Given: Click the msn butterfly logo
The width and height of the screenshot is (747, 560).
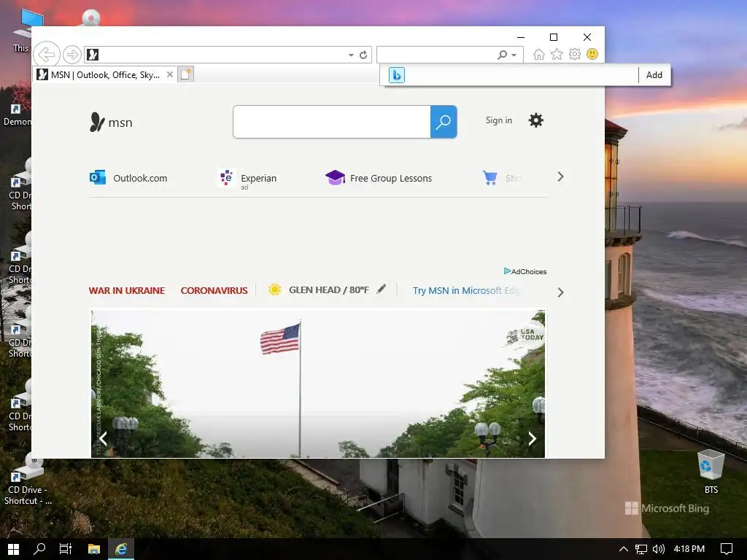Looking at the screenshot, I should pos(111,122).
